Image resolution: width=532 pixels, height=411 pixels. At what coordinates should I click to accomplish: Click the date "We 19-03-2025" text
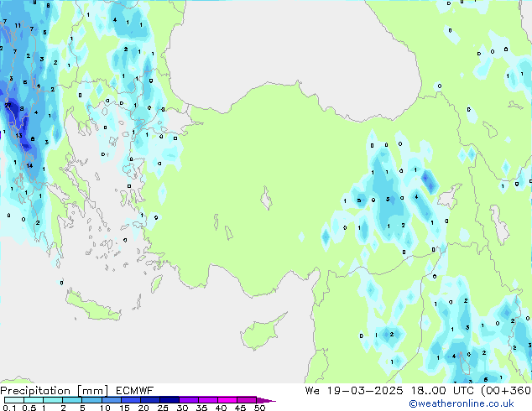tap(354, 391)
